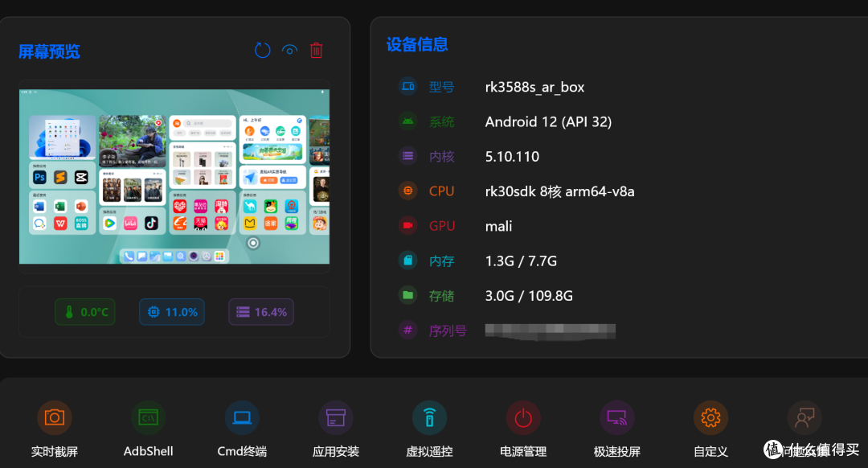Screen dimensions: 868x468
Task: Open the feedback icon at far right
Action: tap(805, 417)
